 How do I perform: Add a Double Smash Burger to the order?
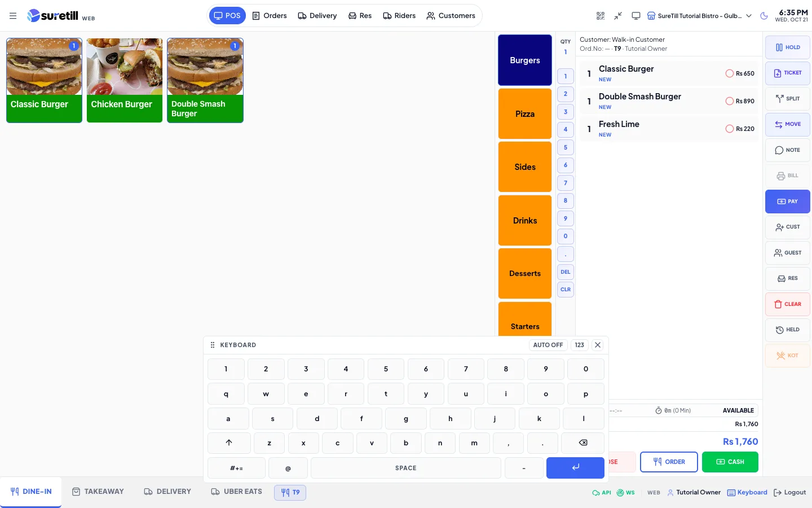pos(205,80)
